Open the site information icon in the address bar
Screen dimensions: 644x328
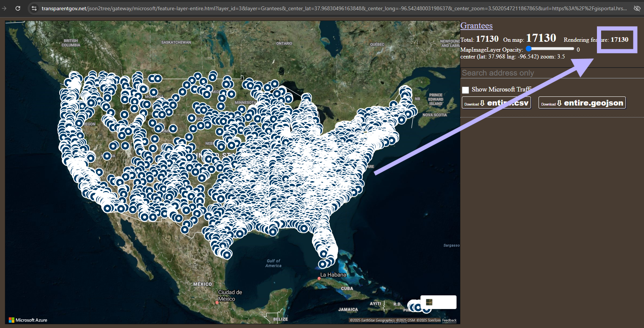[x=34, y=8]
